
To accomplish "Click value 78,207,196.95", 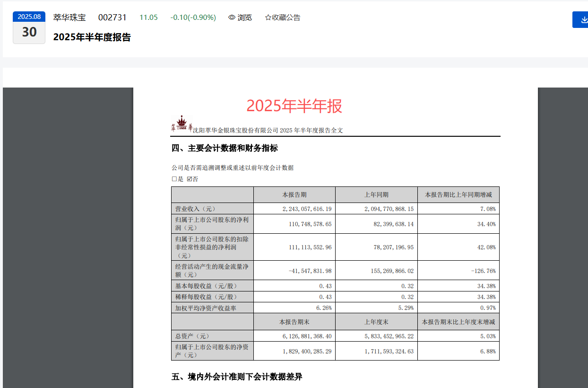I will click(394, 247).
